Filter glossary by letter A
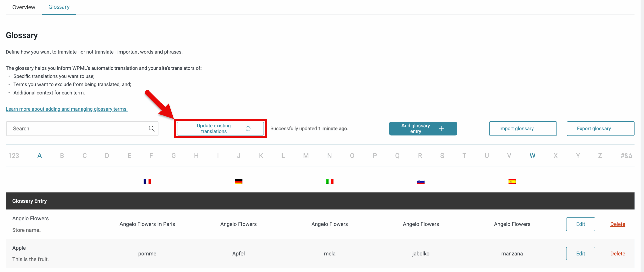Screen dimensions: 644x272 39,156
